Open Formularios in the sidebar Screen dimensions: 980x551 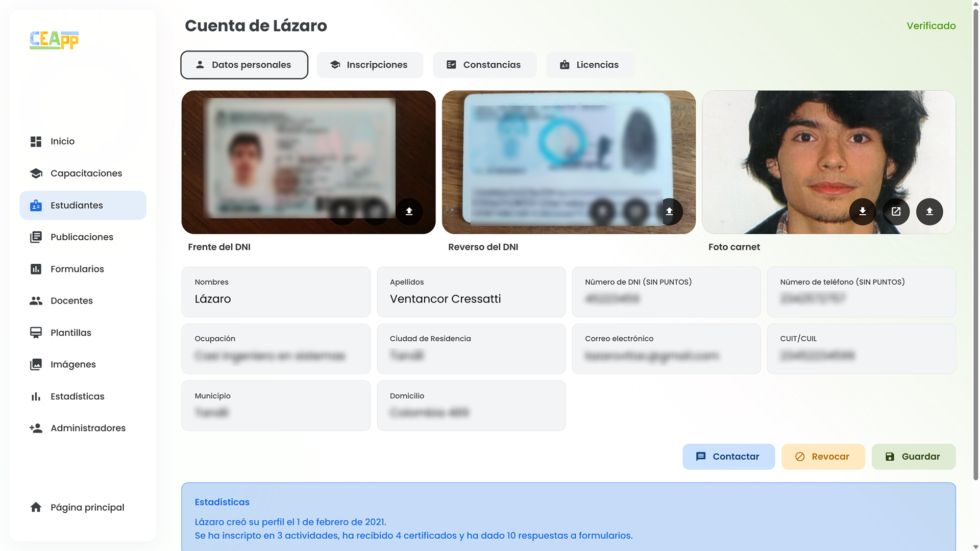tap(83, 269)
